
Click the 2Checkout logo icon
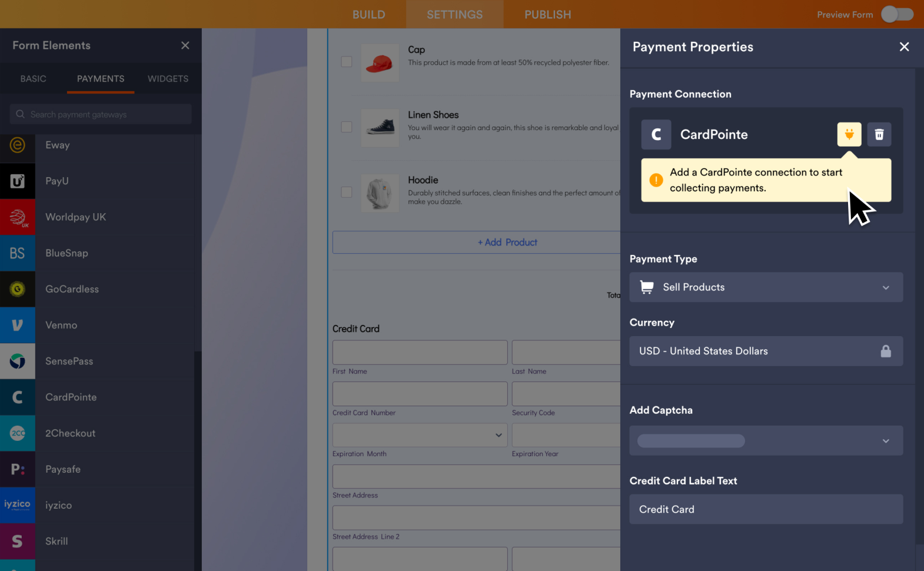pos(18,433)
